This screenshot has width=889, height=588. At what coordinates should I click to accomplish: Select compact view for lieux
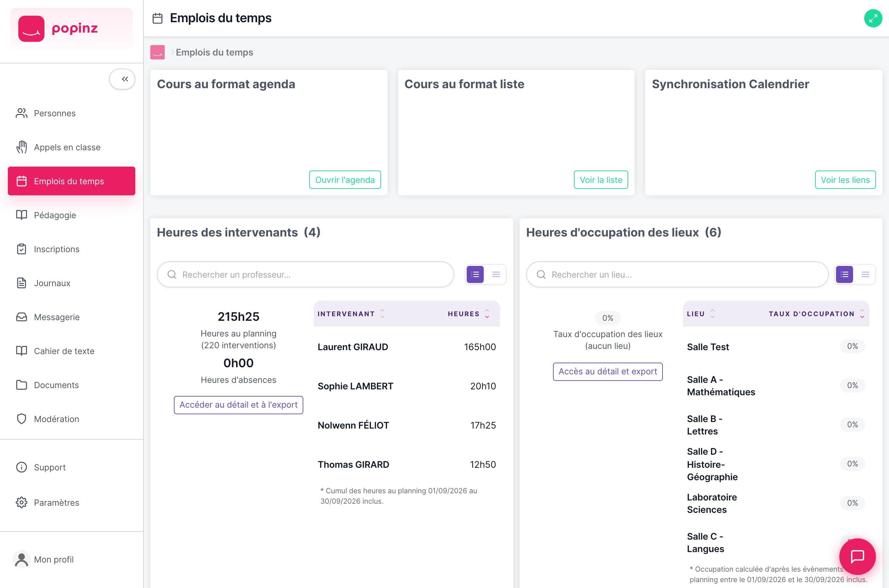(865, 274)
